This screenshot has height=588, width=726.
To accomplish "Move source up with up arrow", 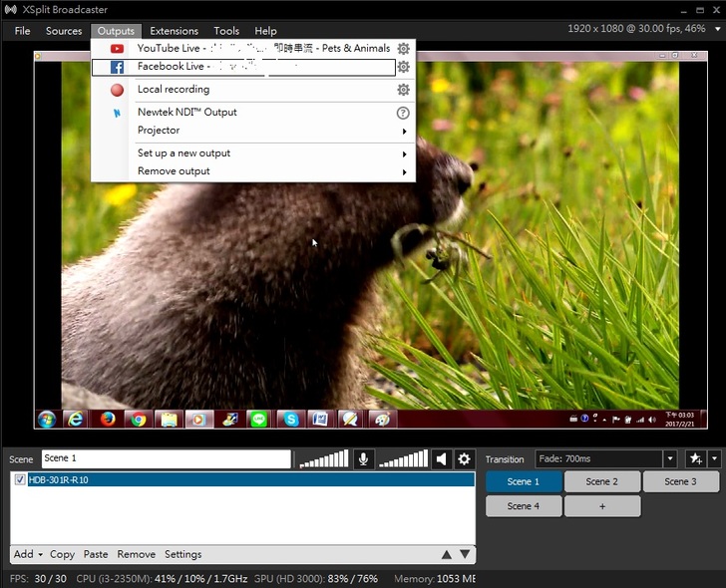I will pyautogui.click(x=447, y=555).
